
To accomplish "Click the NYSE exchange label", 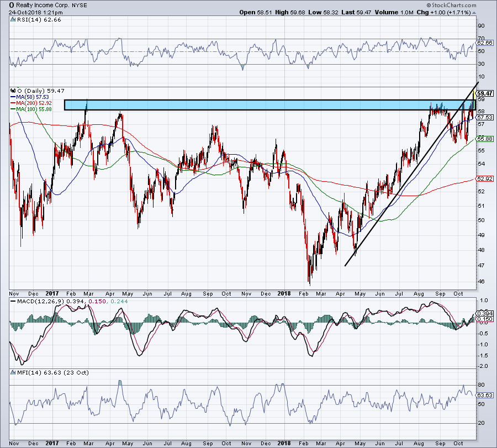I will click(79, 6).
